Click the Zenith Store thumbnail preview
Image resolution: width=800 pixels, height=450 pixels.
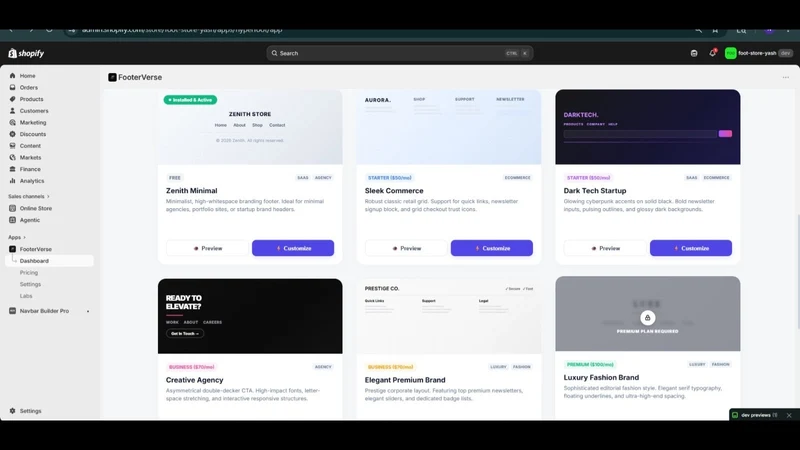pos(250,127)
